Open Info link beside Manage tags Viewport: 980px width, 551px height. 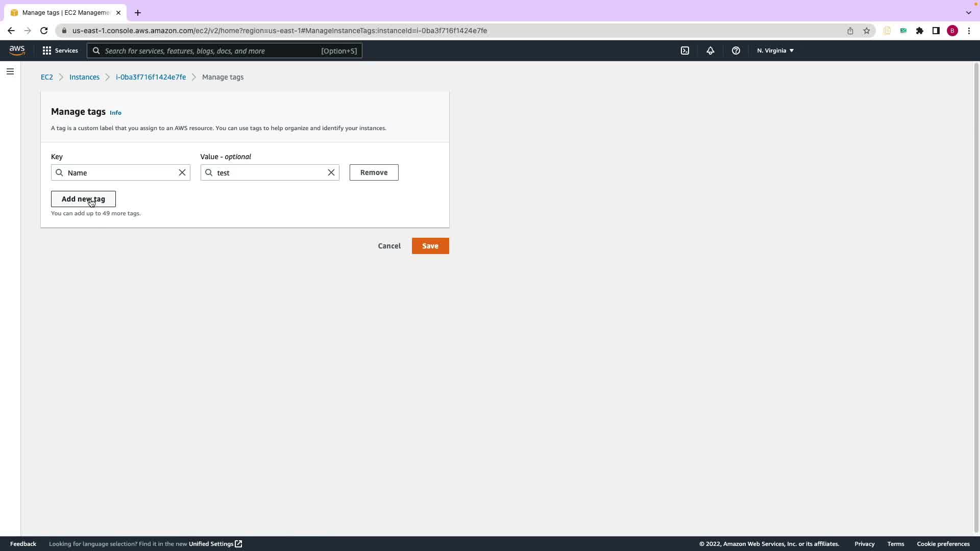click(x=115, y=113)
